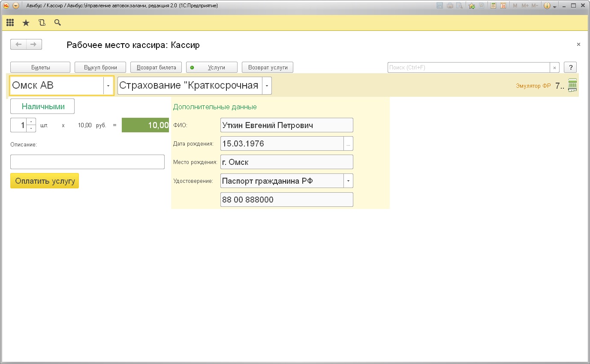The image size is (590, 364).
Task: Open the history scroll icon
Action: 42,23
